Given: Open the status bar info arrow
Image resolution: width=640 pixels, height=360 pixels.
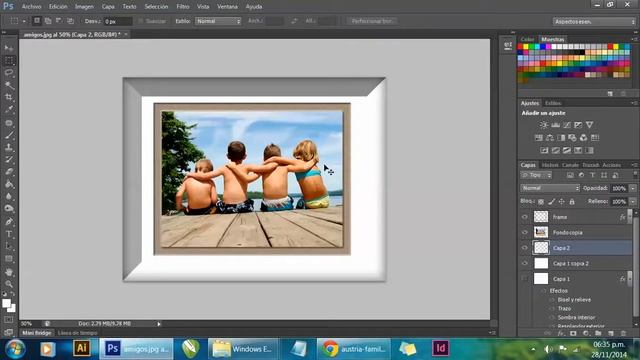Looking at the screenshot, I should pyautogui.click(x=159, y=324).
